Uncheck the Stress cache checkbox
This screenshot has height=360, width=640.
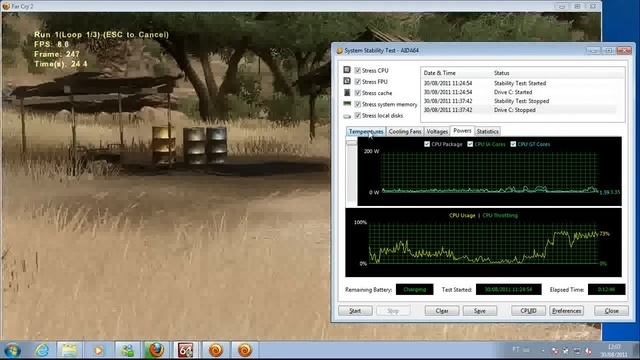click(358, 93)
